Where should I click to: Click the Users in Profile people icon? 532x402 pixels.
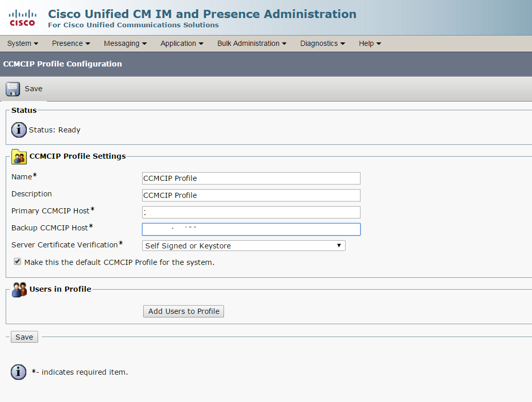tap(19, 290)
